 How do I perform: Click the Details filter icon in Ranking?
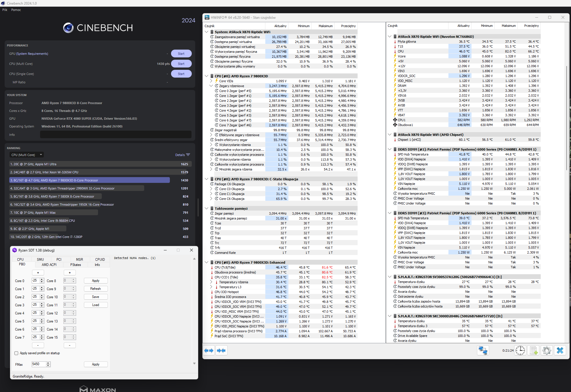(x=188, y=155)
